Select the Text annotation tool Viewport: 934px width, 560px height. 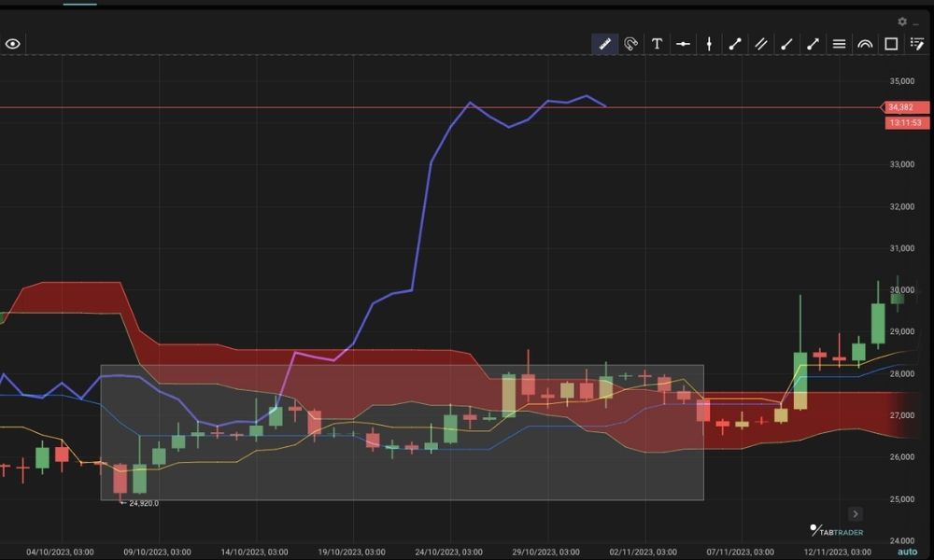tap(657, 44)
